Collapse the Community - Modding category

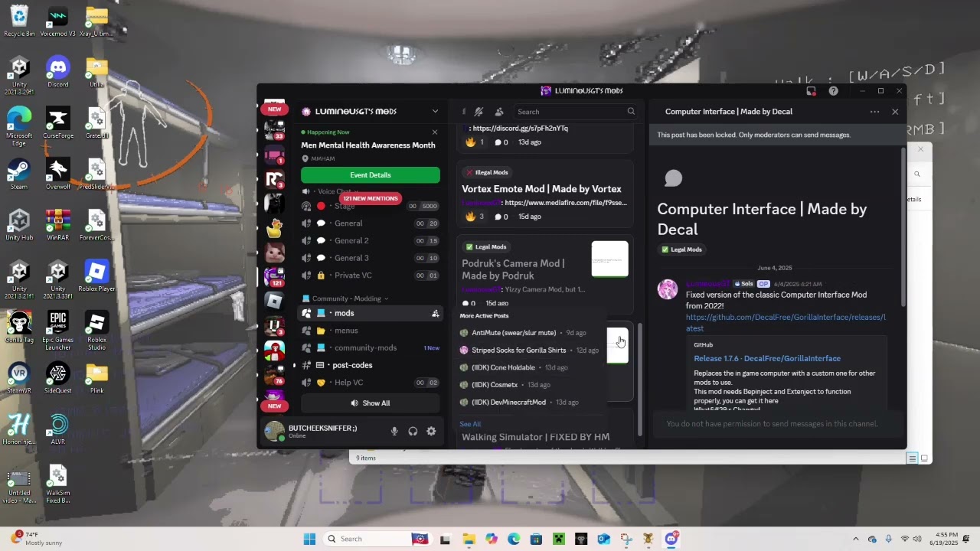(345, 298)
